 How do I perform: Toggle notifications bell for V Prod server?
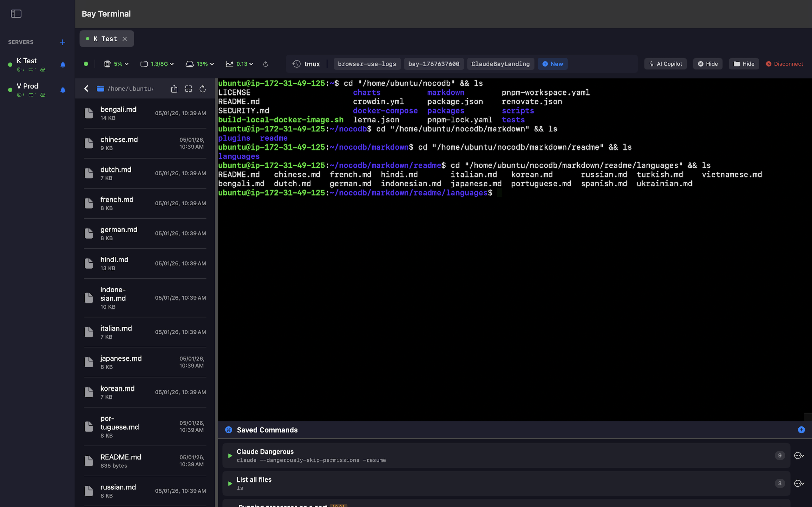(63, 90)
